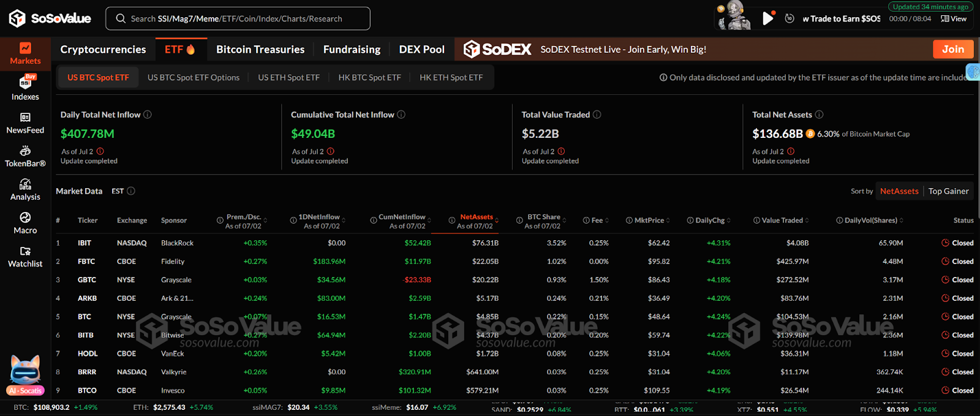Open the BRRR ticker row
Viewport: 980px width, 416px height.
click(x=514, y=372)
